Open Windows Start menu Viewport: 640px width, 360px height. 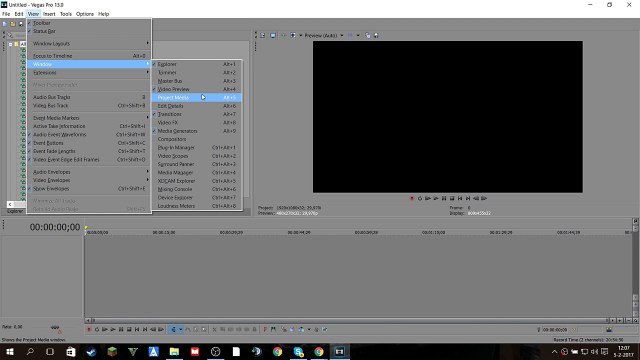(x=10, y=351)
